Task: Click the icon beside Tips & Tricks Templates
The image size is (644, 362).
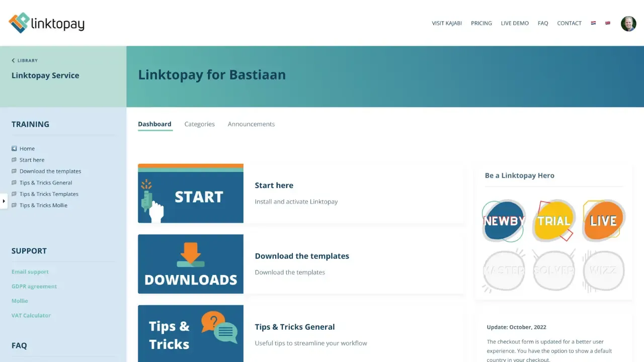Action: [x=14, y=194]
